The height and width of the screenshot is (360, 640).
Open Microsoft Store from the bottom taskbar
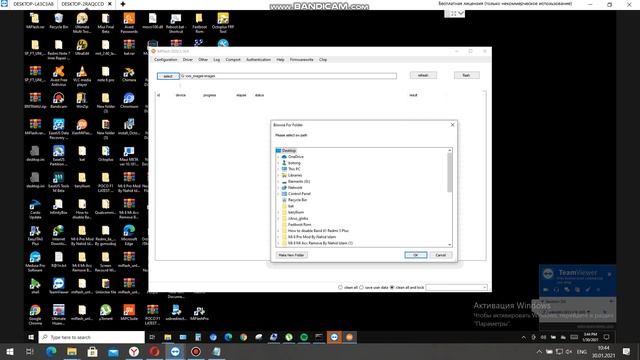click(92, 351)
